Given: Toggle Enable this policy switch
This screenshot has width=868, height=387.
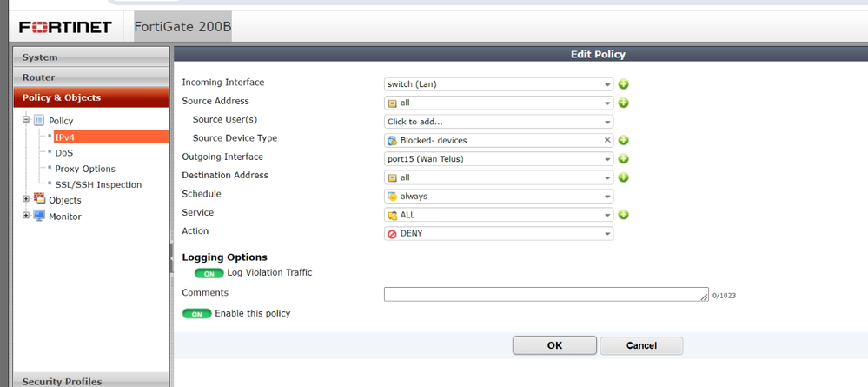Looking at the screenshot, I should click(x=196, y=313).
